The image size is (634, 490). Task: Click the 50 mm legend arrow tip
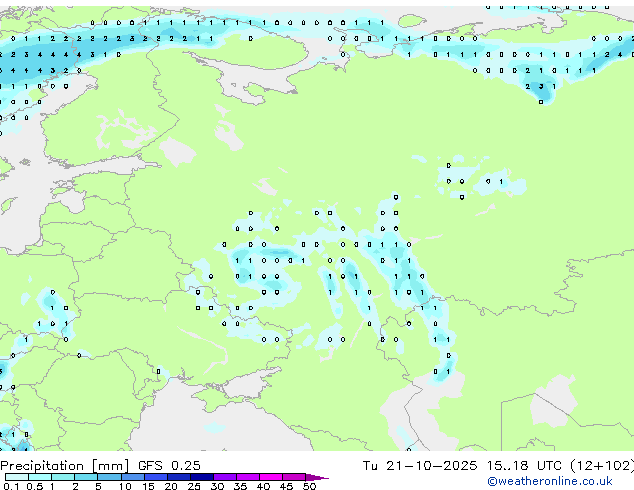pyautogui.click(x=317, y=478)
